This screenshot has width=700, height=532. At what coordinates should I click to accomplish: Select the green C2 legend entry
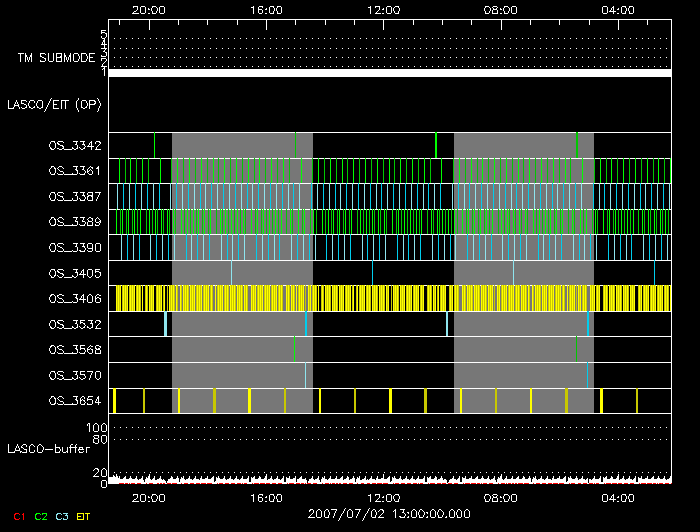click(40, 516)
